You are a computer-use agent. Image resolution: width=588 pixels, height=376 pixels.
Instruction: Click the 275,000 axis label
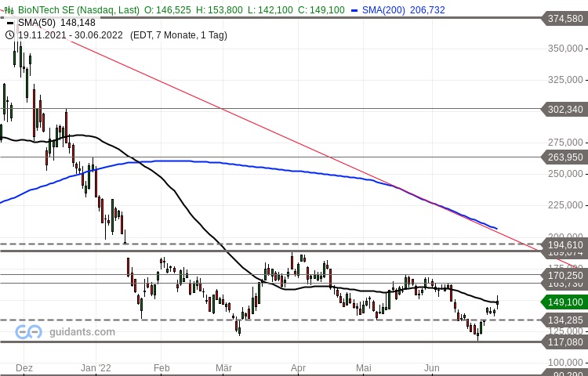[565, 143]
